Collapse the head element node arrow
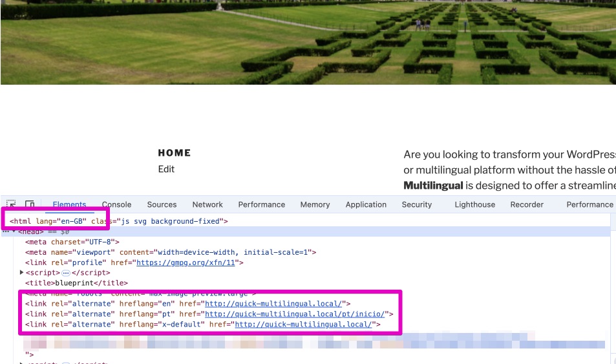This screenshot has height=364, width=616. click(x=14, y=231)
